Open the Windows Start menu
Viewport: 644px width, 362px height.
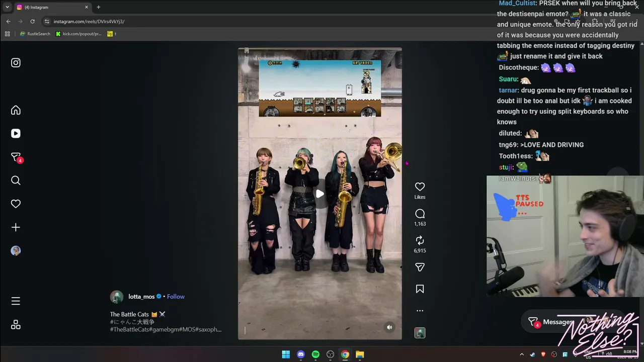pos(286,354)
